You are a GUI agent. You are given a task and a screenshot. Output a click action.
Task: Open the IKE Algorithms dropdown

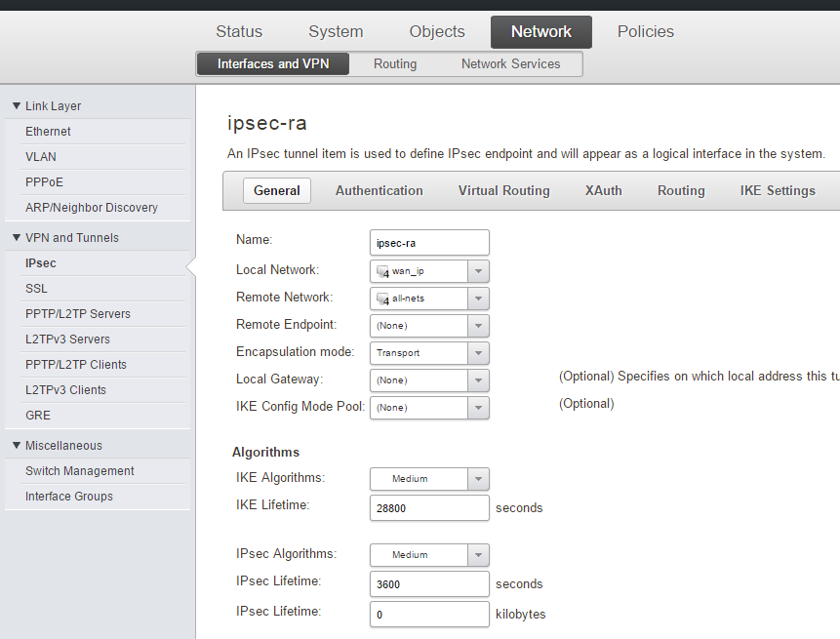tap(478, 479)
